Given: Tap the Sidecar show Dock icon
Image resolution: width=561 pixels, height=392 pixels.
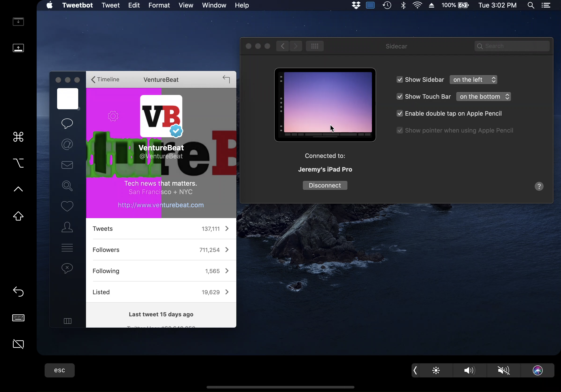Looking at the screenshot, I should (x=18, y=48).
